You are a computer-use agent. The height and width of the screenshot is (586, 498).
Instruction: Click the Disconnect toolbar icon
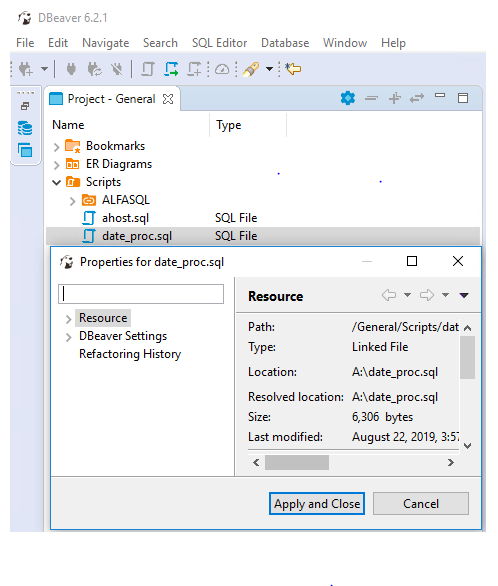coord(117,69)
